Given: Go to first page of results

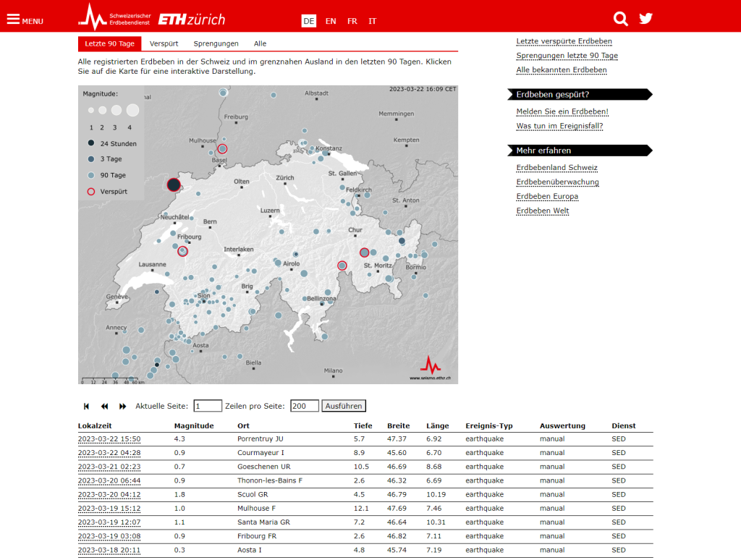Looking at the screenshot, I should click(x=87, y=407).
